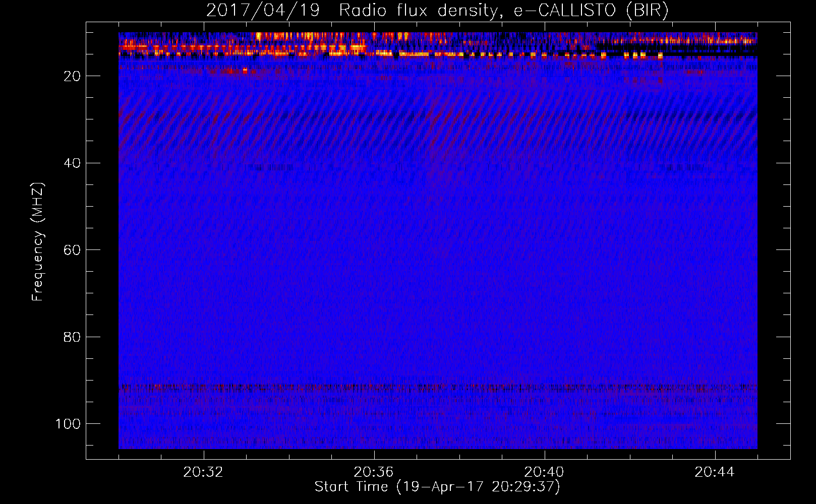
Task: Click the 100 MHz frequency tick label
Action: (68, 424)
